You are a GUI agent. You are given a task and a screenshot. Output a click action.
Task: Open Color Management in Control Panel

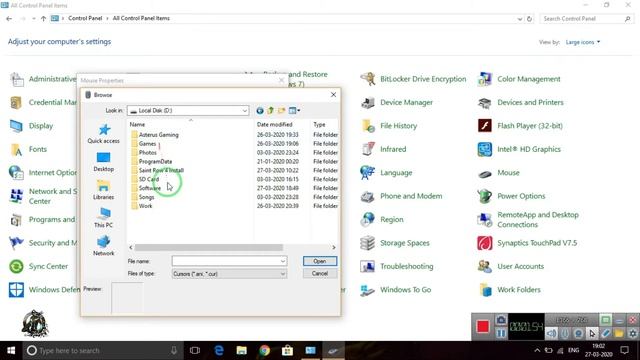coord(519,79)
